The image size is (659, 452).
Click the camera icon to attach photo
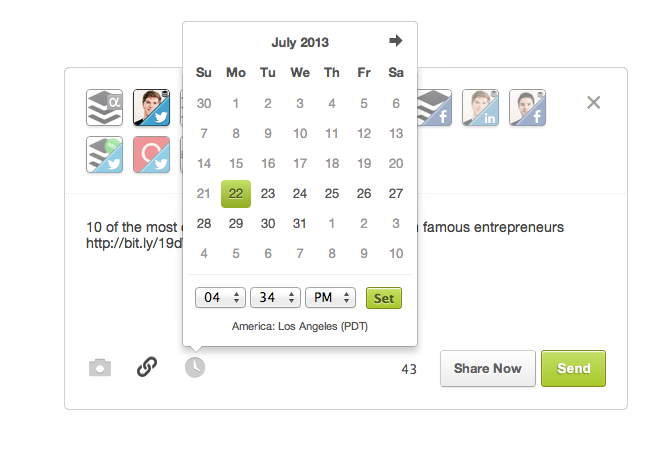click(x=100, y=368)
